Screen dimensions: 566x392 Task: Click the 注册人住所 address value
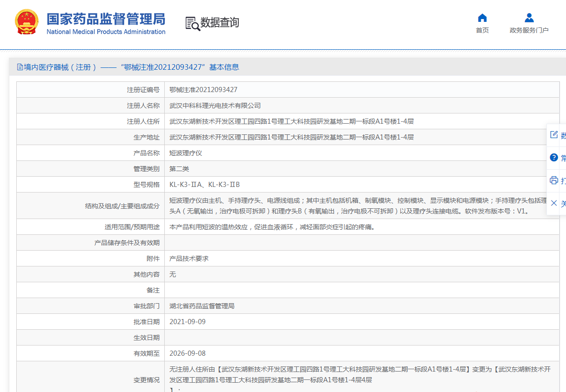[x=292, y=121]
